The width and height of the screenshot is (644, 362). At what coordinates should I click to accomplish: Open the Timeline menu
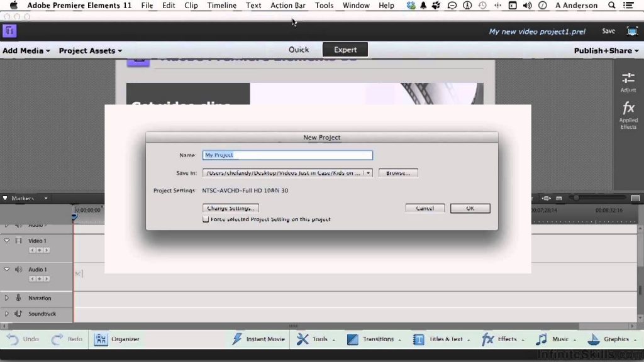coord(222,5)
